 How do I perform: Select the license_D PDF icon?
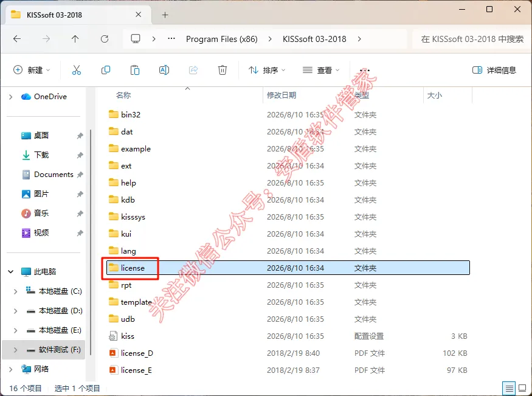112,353
